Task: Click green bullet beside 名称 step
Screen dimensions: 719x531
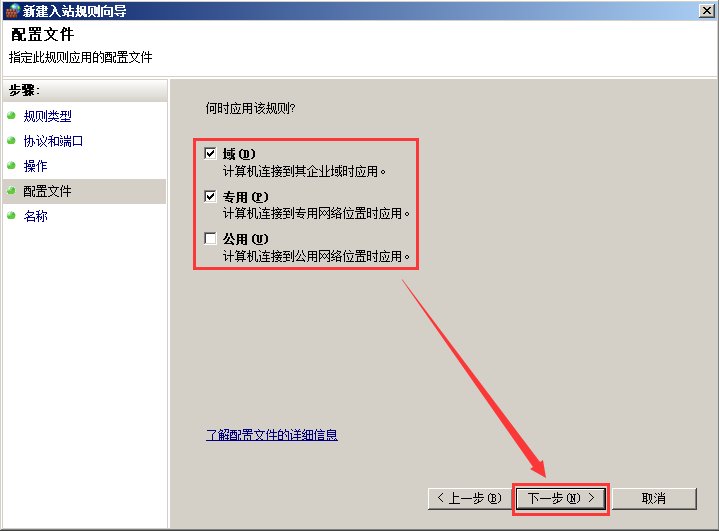Action: [x=11, y=215]
